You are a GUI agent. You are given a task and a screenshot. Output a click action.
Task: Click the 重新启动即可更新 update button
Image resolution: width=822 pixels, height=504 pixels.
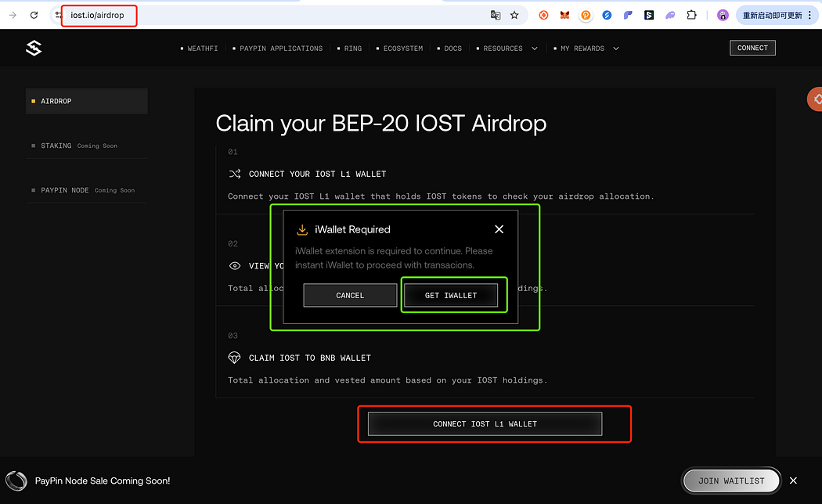tap(772, 15)
